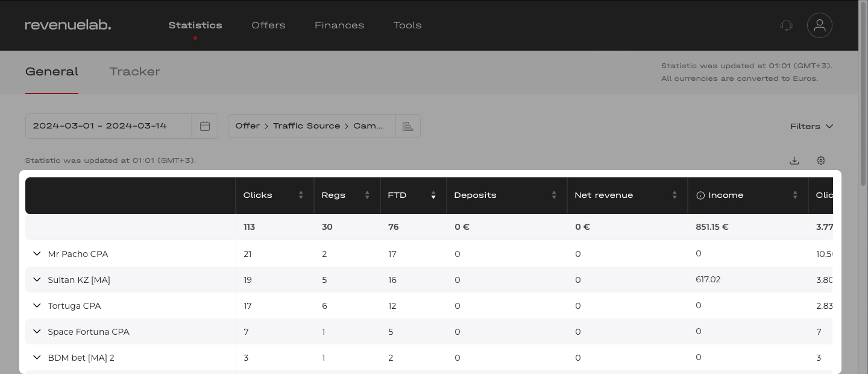Open the calendar date picker icon
Screen dimensions: 868x374
pyautogui.click(x=205, y=125)
